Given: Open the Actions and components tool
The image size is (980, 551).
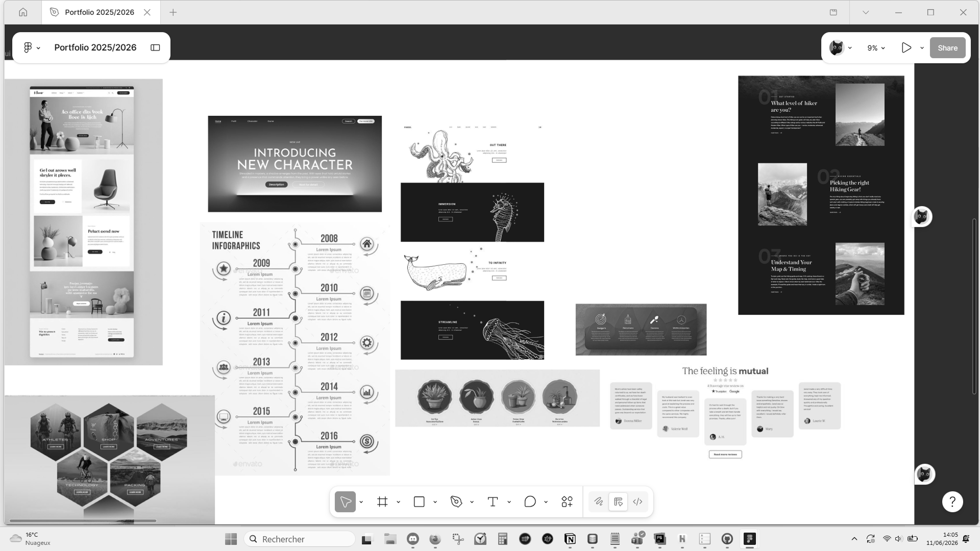Looking at the screenshot, I should click(x=567, y=502).
